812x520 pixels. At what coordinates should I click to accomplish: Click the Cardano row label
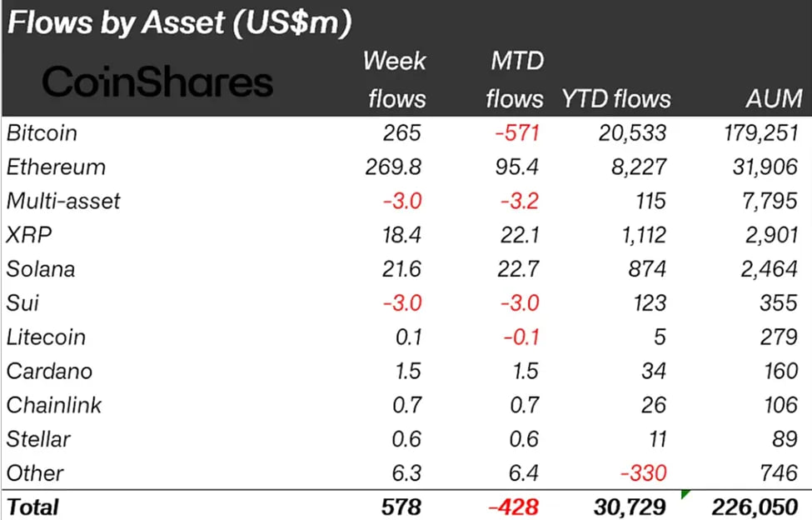click(49, 372)
